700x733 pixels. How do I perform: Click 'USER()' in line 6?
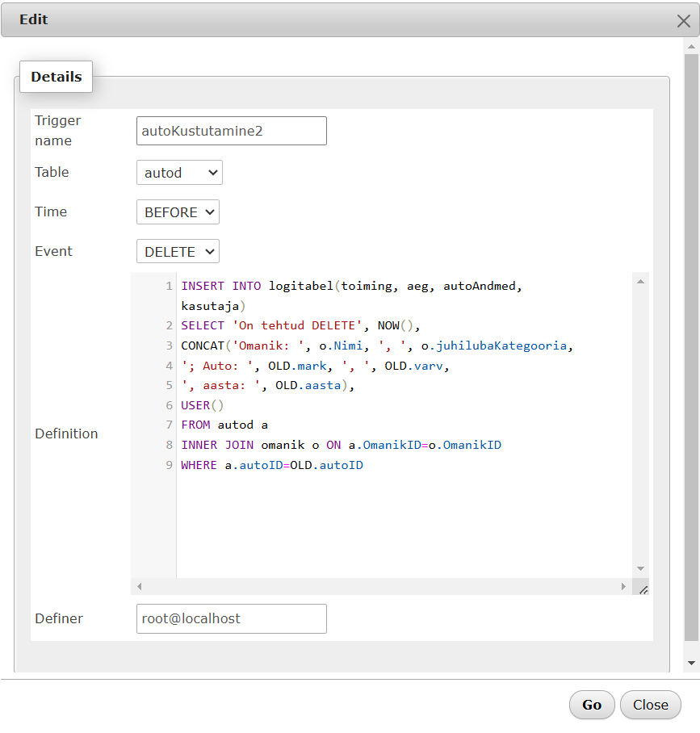coord(203,405)
